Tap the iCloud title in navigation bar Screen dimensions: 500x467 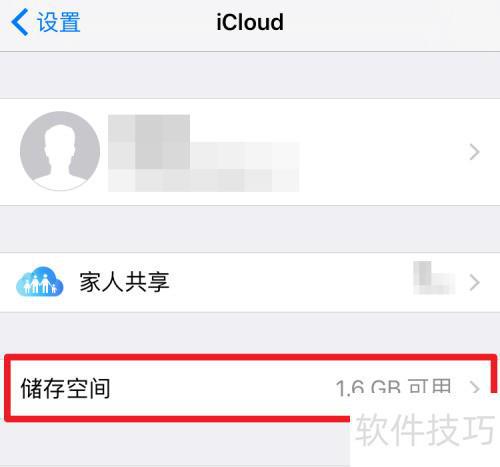click(x=250, y=22)
